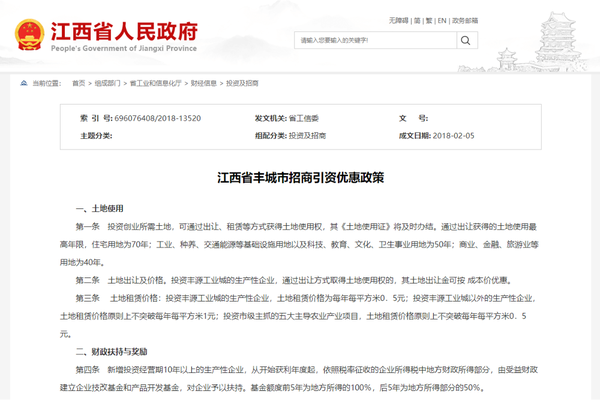The image size is (600, 400).
Task: Click the home icon beside 当前位置
Action: [x=24, y=83]
